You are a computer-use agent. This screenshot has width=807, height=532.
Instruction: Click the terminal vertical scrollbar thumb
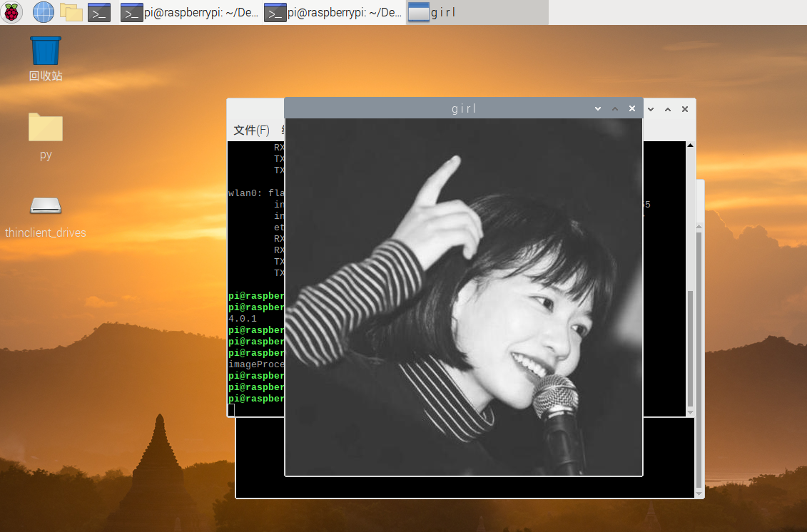tap(691, 349)
